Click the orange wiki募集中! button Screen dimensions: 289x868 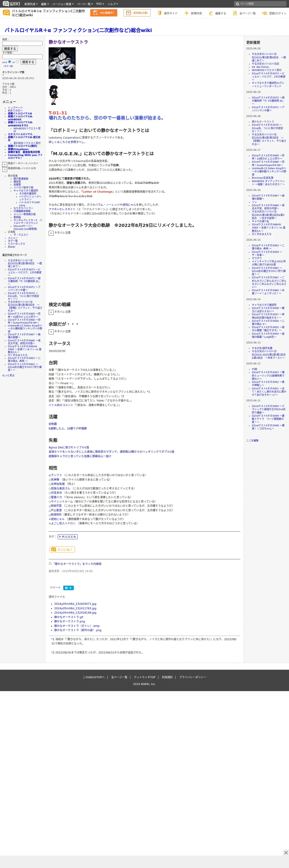[104, 13]
